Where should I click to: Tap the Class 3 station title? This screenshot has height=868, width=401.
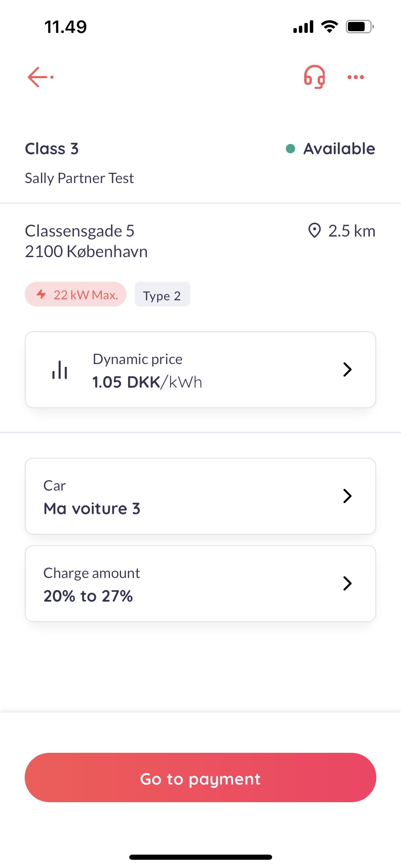coord(52,149)
